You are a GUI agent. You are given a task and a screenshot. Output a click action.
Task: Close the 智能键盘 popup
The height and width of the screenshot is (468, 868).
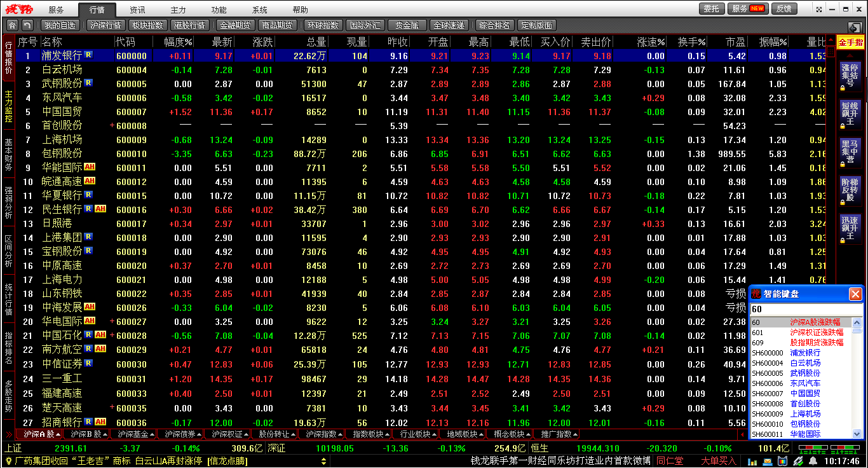[855, 294]
